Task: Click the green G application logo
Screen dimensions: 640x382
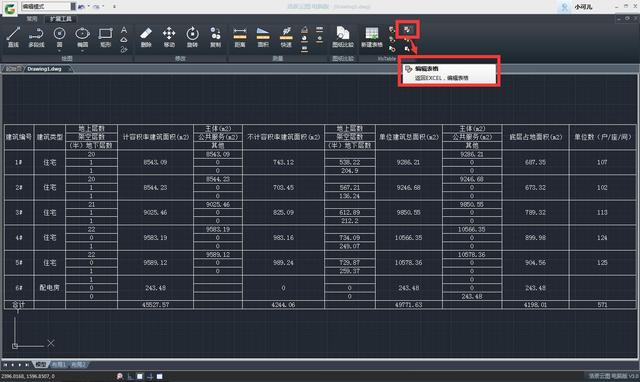Action: click(x=10, y=8)
